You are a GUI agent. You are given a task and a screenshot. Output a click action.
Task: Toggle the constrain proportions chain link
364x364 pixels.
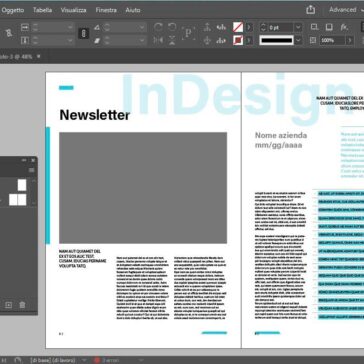click(83, 34)
